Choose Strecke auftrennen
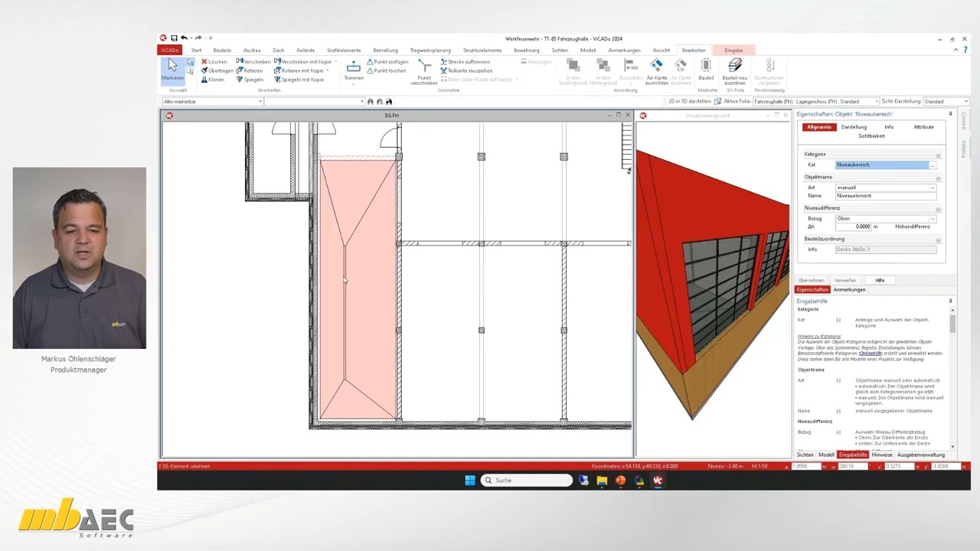This screenshot has width=980, height=551. (465, 61)
